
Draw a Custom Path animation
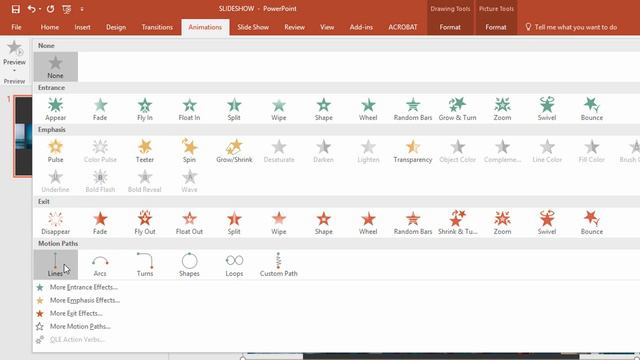point(279,265)
